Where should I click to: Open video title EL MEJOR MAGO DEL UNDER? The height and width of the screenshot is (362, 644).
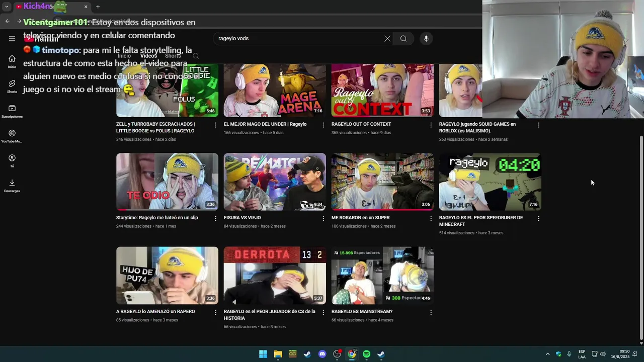coord(265,124)
